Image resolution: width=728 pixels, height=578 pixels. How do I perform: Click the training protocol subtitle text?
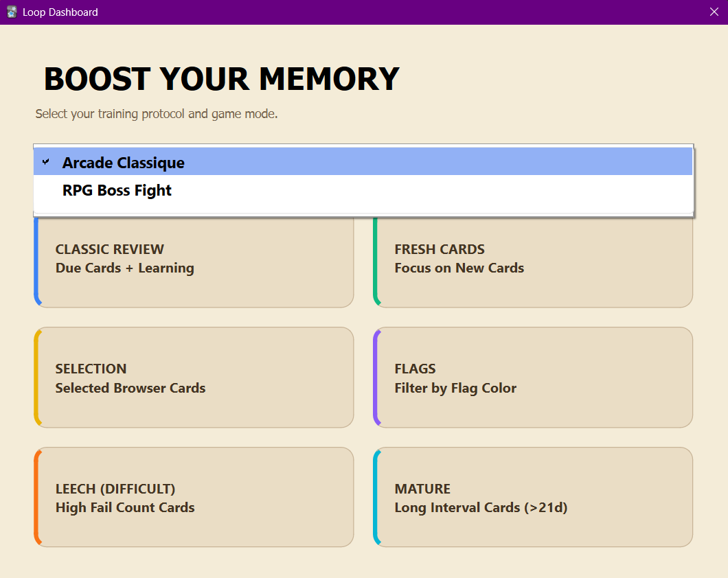[x=156, y=113]
